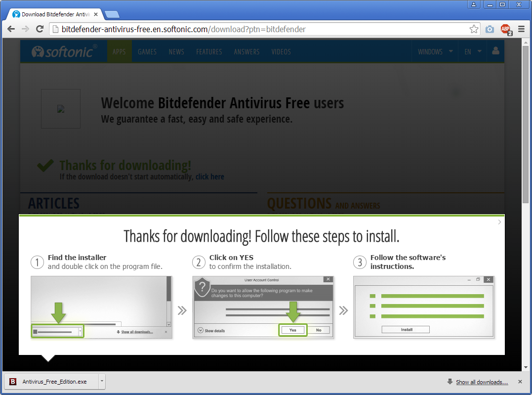Bookmark this page with the star icon
This screenshot has height=395, width=532.
[474, 29]
